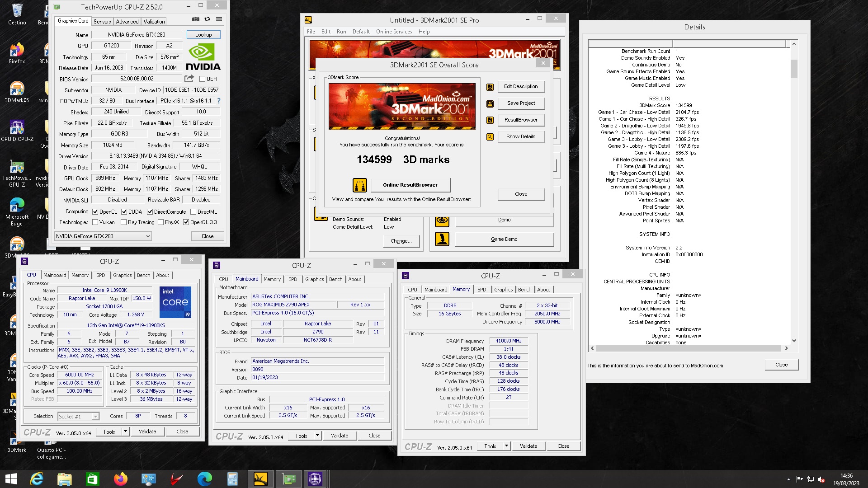Click muted volume icon in system tray
The width and height of the screenshot is (868, 488).
(x=821, y=479)
